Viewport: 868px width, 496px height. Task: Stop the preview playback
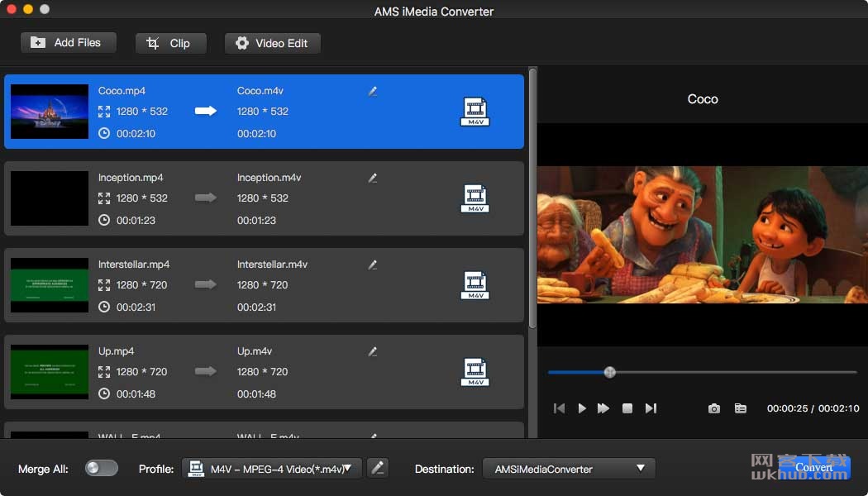pyautogui.click(x=627, y=408)
